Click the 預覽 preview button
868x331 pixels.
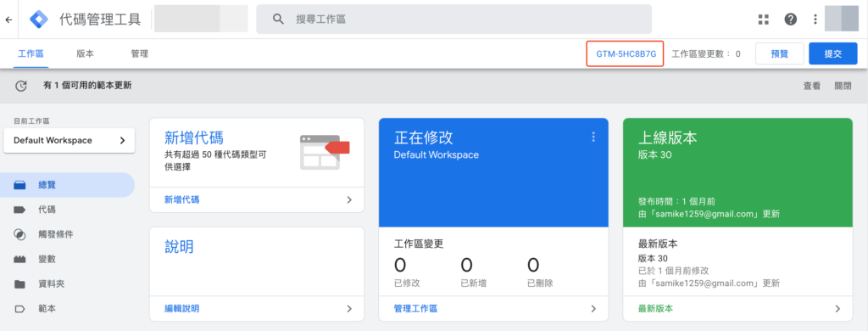(780, 53)
